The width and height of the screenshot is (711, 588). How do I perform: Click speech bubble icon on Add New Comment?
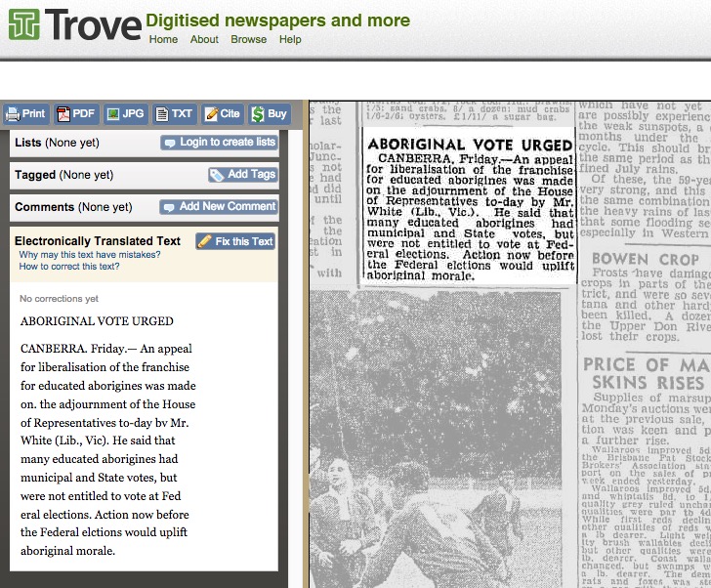pos(169,207)
